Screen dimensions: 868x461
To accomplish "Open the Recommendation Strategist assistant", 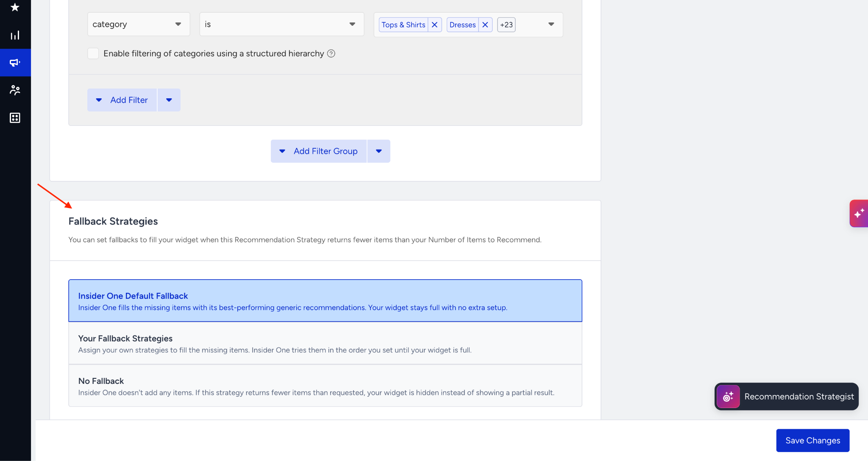I will (787, 397).
